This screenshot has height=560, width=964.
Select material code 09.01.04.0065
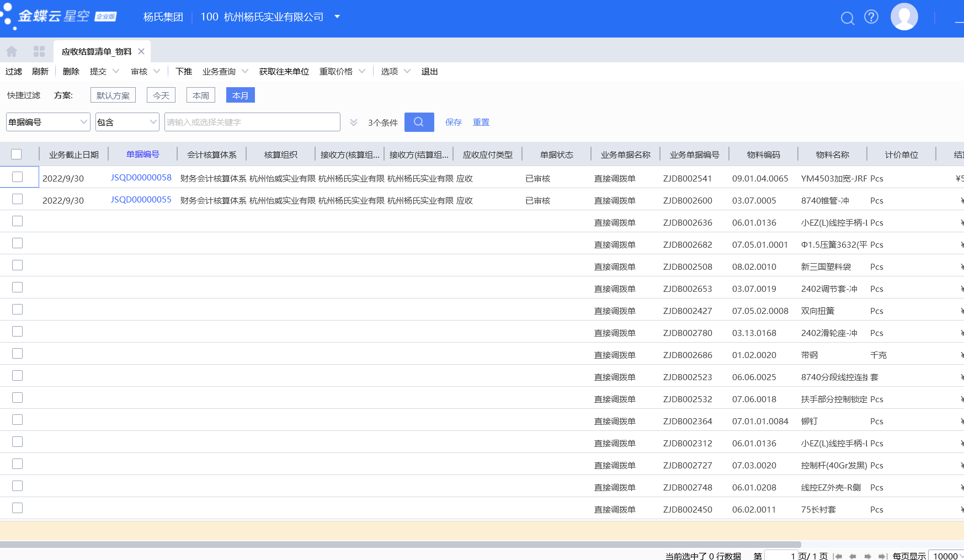point(760,178)
